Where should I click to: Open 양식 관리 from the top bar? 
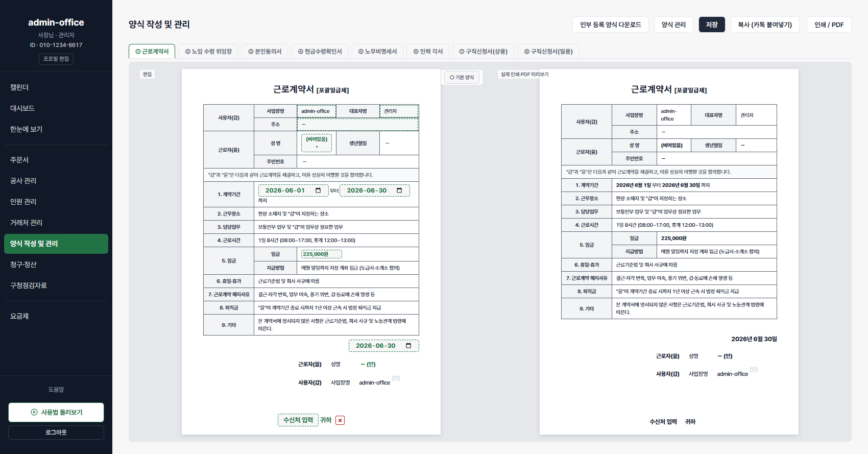tap(673, 25)
